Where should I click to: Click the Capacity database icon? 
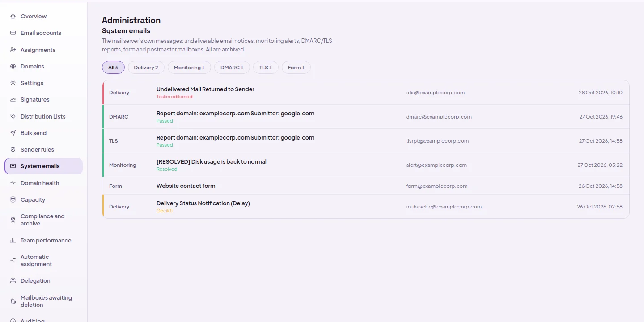click(13, 200)
